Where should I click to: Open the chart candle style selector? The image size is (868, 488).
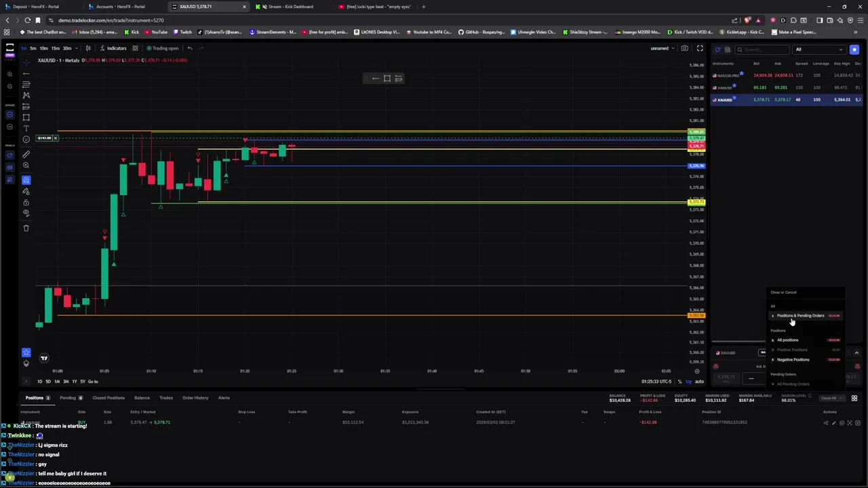point(88,48)
